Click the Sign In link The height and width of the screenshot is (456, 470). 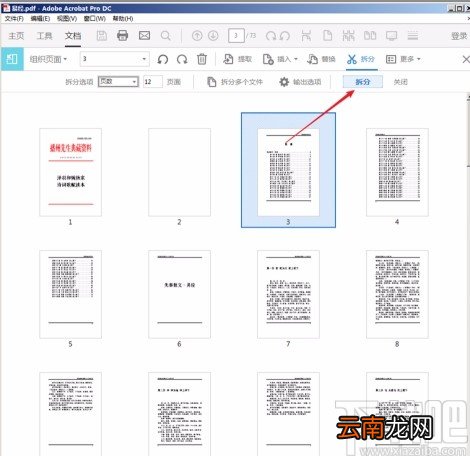459,36
